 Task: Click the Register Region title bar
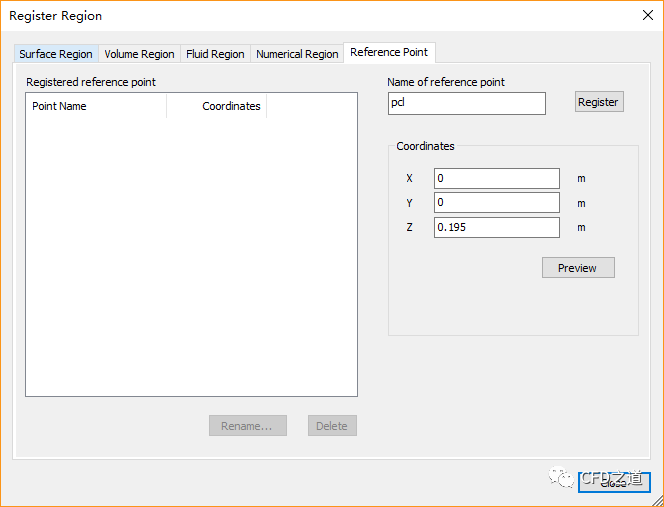300,16
